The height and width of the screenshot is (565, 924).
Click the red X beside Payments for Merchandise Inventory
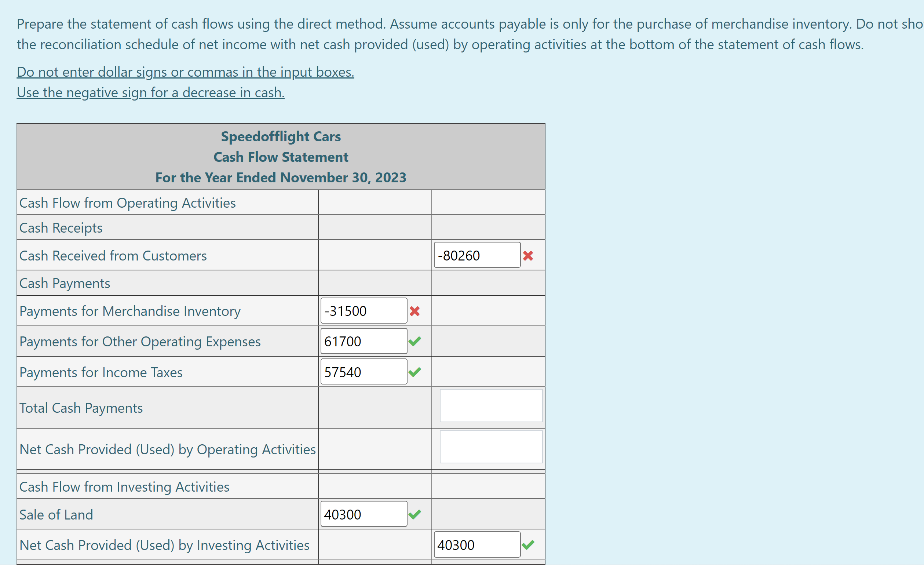[x=415, y=311]
